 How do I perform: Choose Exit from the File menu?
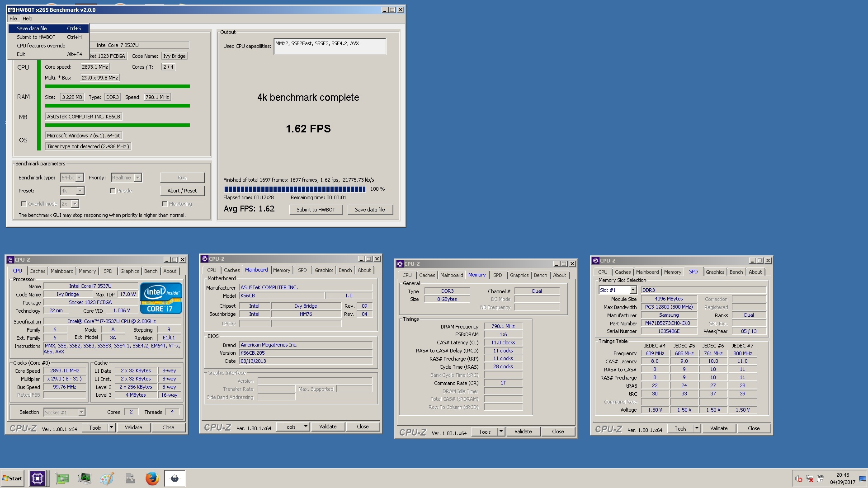tap(48, 54)
